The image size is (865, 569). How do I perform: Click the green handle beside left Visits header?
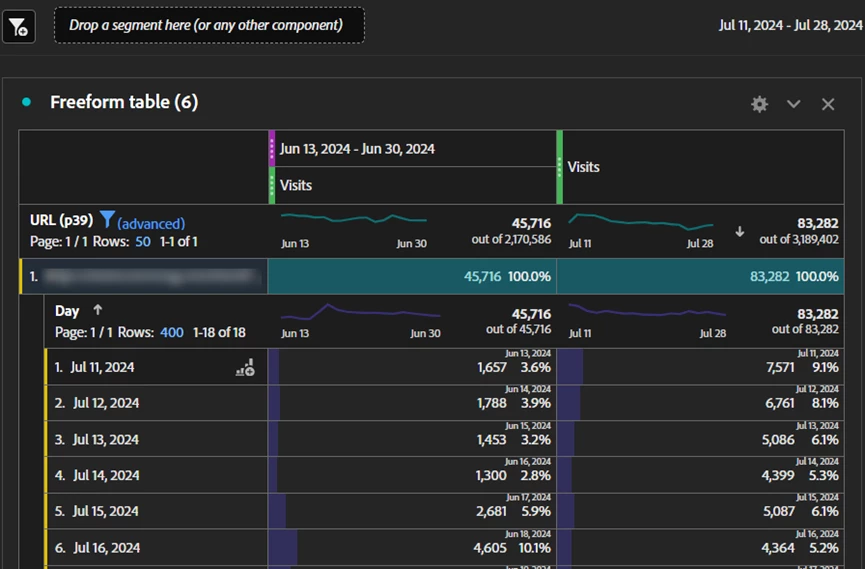[271, 185]
